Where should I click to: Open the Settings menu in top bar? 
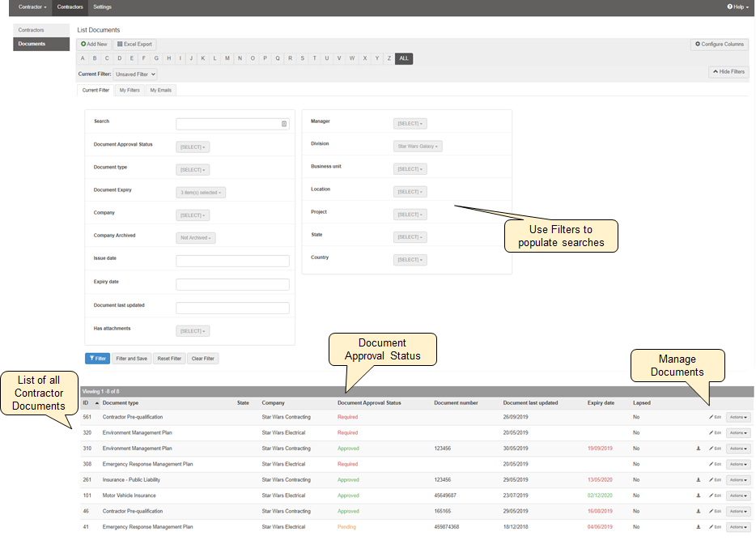point(103,6)
